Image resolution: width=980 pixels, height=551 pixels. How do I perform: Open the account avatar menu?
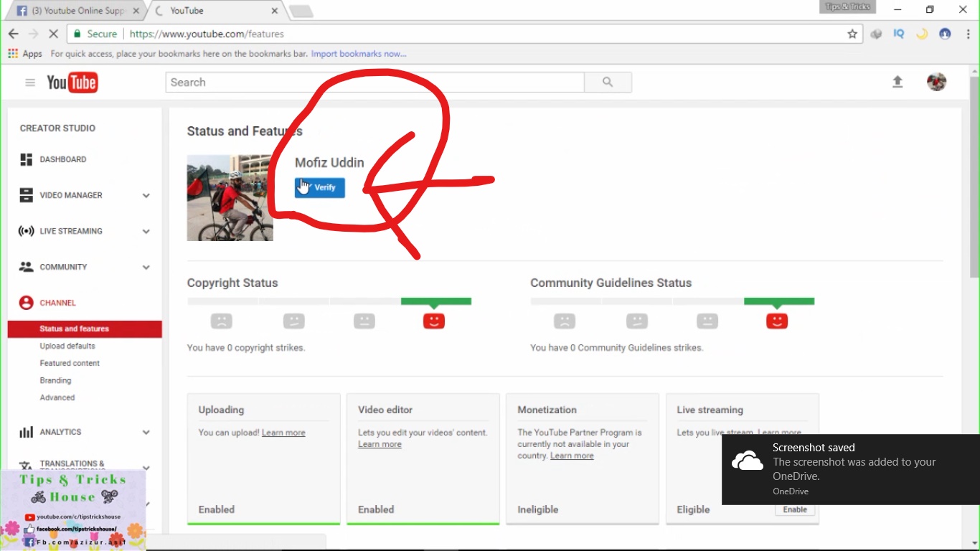(x=936, y=82)
